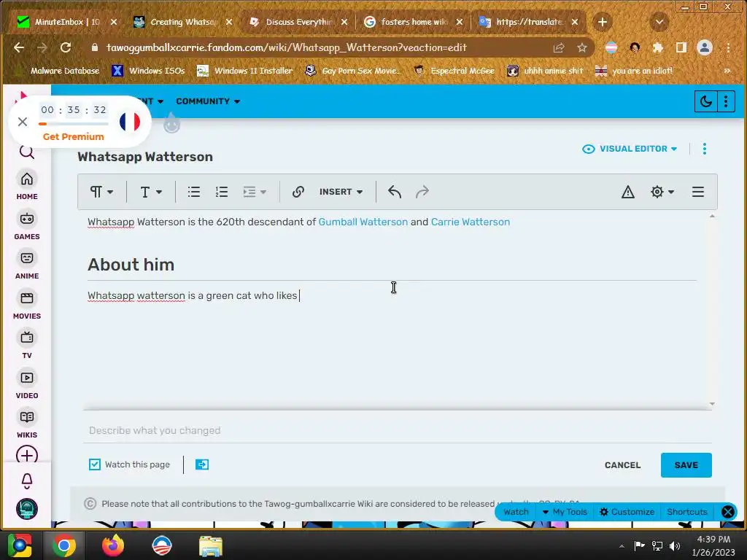Screen dimensions: 747x560
Task: Click the start a wiki plus icon
Action: [x=27, y=455]
